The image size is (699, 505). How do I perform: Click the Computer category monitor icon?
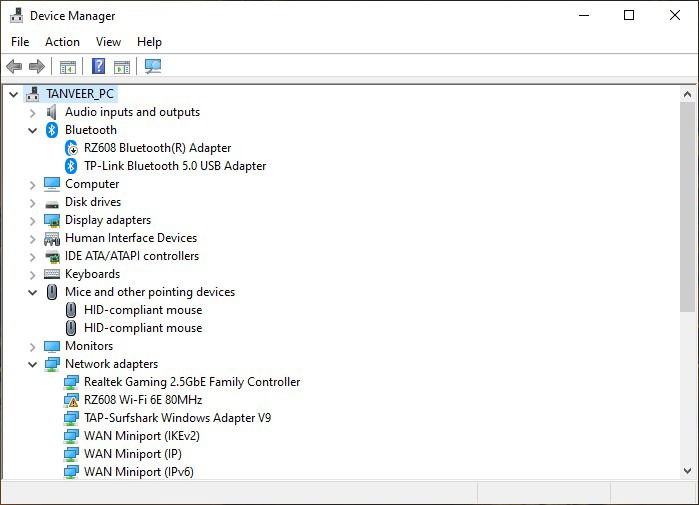[52, 184]
